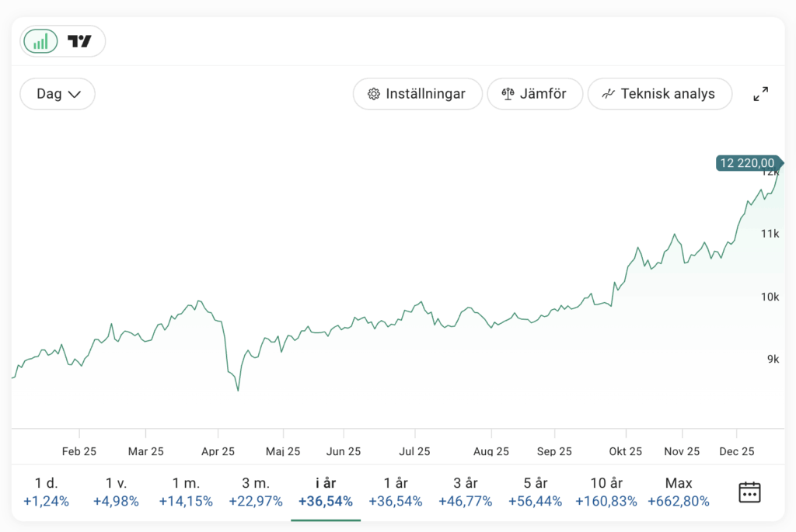Click the trend line icon in Teknisk analys
The width and height of the screenshot is (796, 532).
[609, 94]
